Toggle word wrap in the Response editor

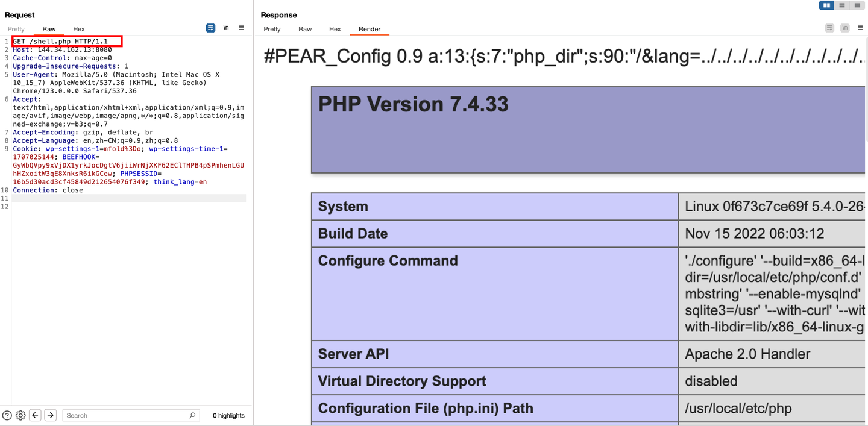click(829, 28)
